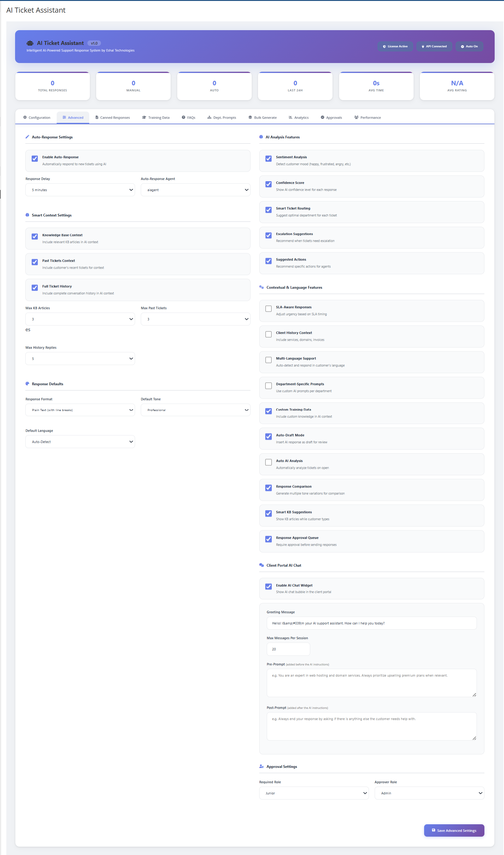Click the Canned Responses document icon

pyautogui.click(x=97, y=117)
